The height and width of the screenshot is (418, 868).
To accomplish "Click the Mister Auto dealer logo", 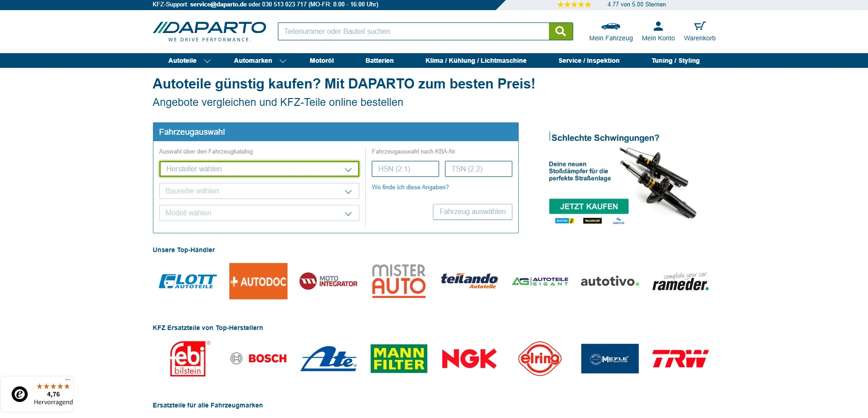I will pos(399,281).
